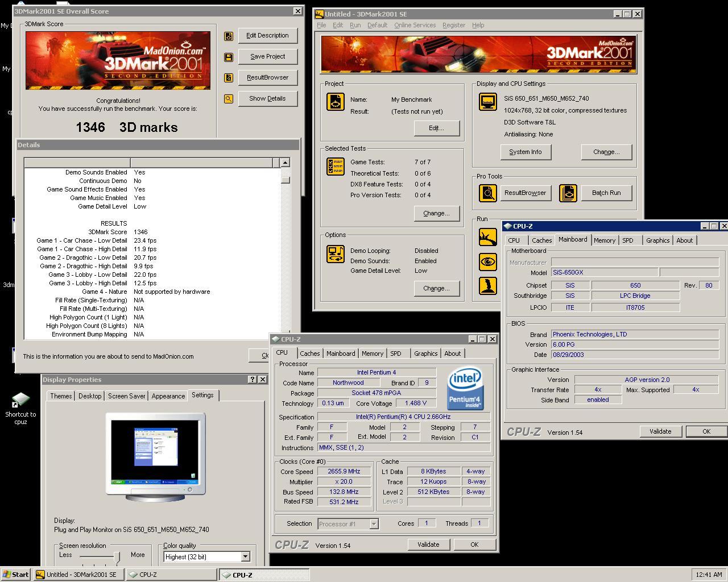Click the Display and CPU Settings monitor icon
This screenshot has height=582, width=728.
point(488,102)
